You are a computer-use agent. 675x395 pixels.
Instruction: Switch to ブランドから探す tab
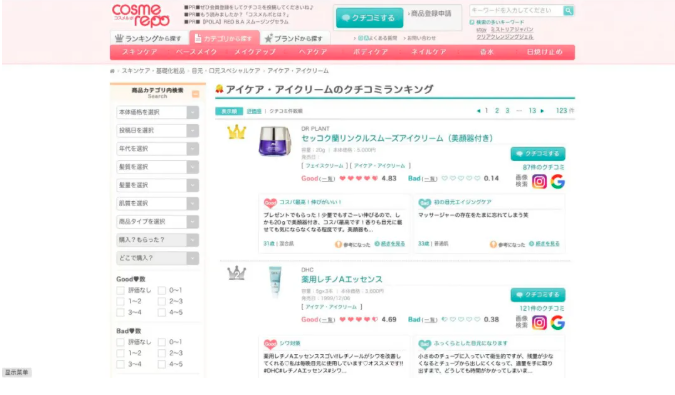(295, 38)
